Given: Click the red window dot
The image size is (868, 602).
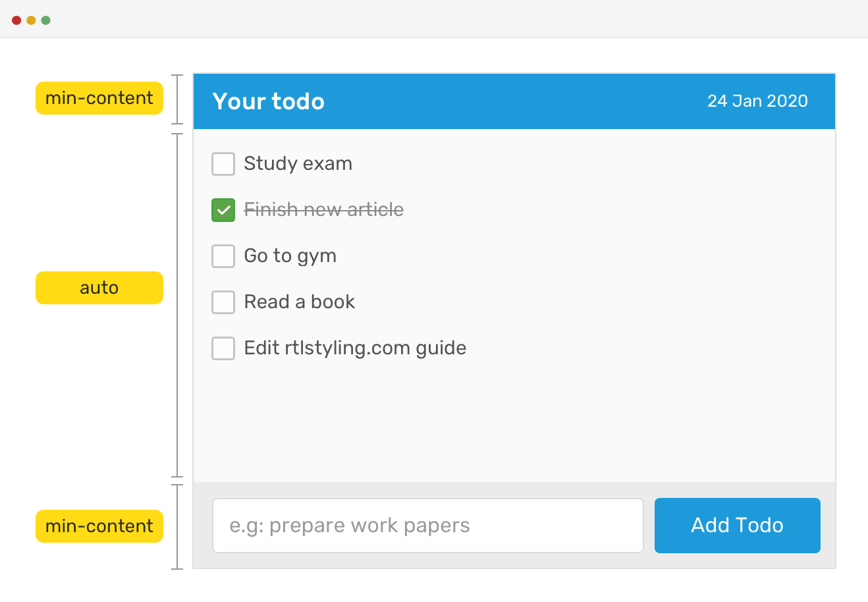Looking at the screenshot, I should pos(16,20).
